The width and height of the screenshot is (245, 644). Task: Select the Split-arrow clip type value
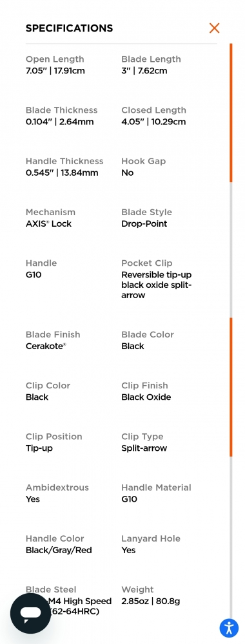(144, 448)
